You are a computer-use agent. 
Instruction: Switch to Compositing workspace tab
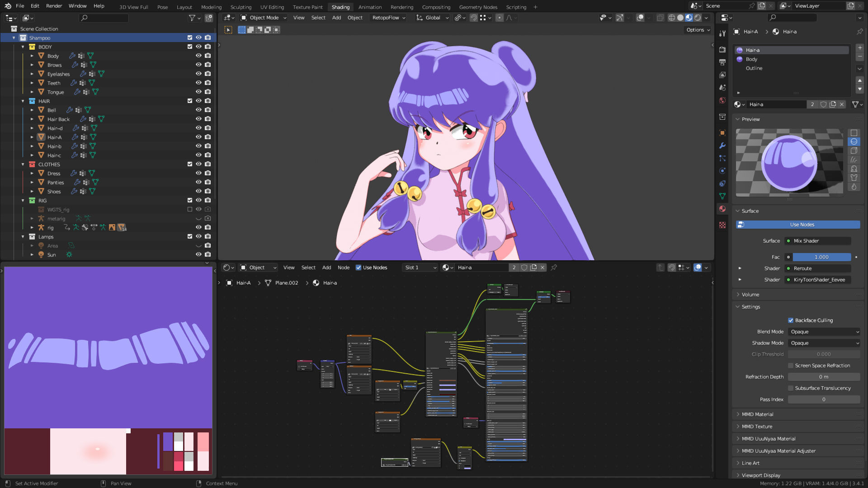[436, 7]
